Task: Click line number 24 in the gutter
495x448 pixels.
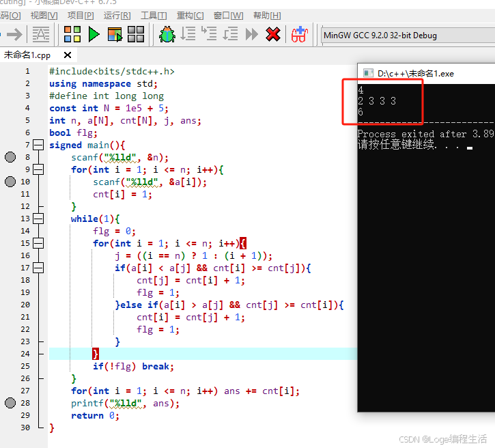Action: pyautogui.click(x=25, y=354)
